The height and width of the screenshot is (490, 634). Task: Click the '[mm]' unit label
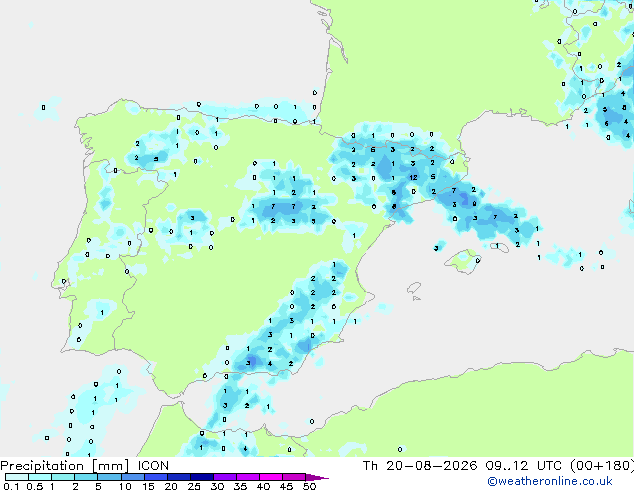(110, 466)
